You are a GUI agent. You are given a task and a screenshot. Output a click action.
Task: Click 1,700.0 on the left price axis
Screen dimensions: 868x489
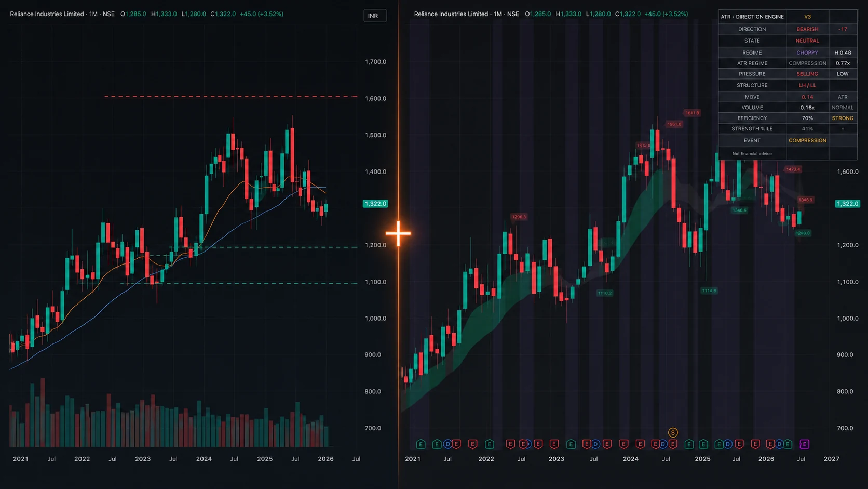click(x=375, y=62)
